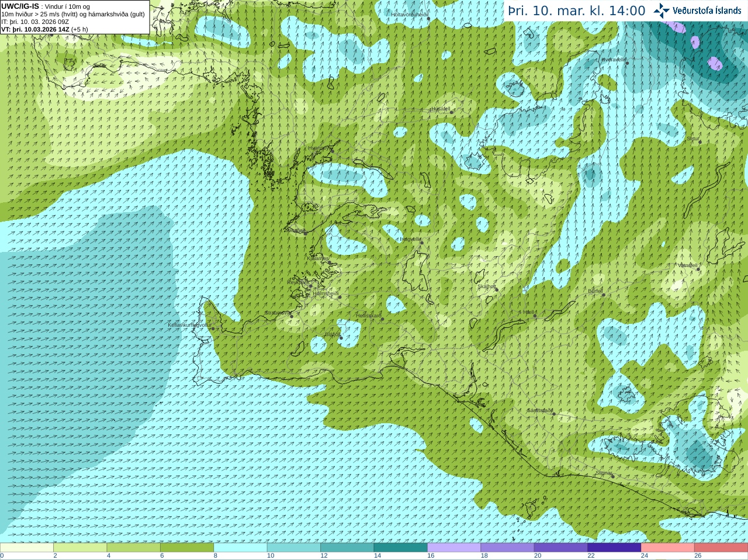Click the Hólmsheiði station marker
The height and width of the screenshot is (560, 748).
click(340, 297)
